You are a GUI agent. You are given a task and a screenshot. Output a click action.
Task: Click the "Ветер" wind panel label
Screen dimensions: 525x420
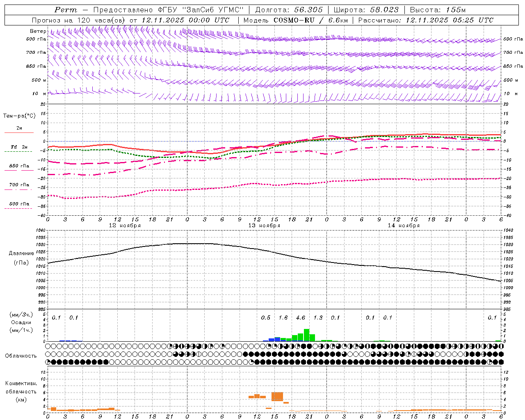[38, 31]
